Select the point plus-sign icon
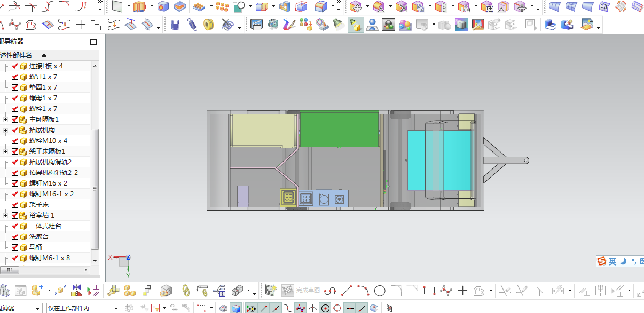Image resolution: width=644 pixels, height=313 pixels. (x=81, y=25)
